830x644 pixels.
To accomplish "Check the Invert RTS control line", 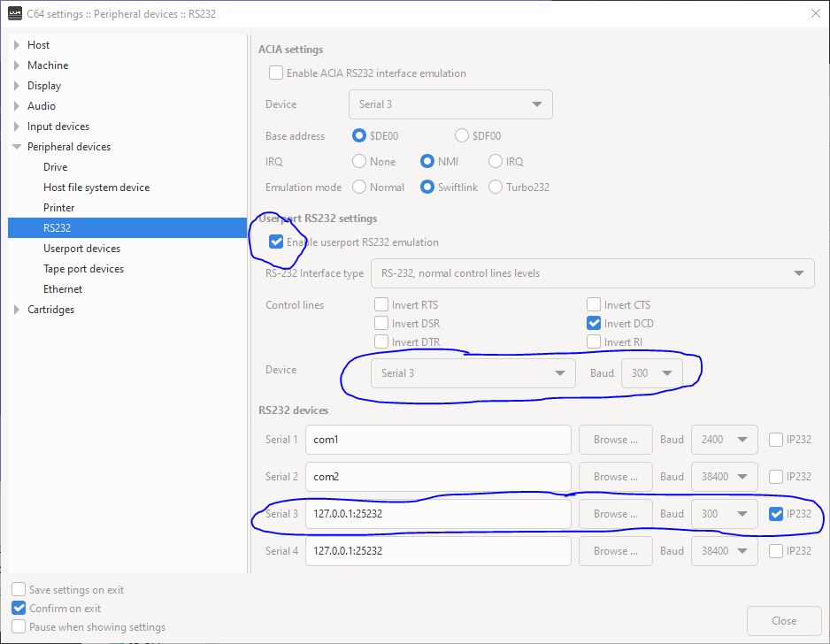I will pyautogui.click(x=380, y=304).
